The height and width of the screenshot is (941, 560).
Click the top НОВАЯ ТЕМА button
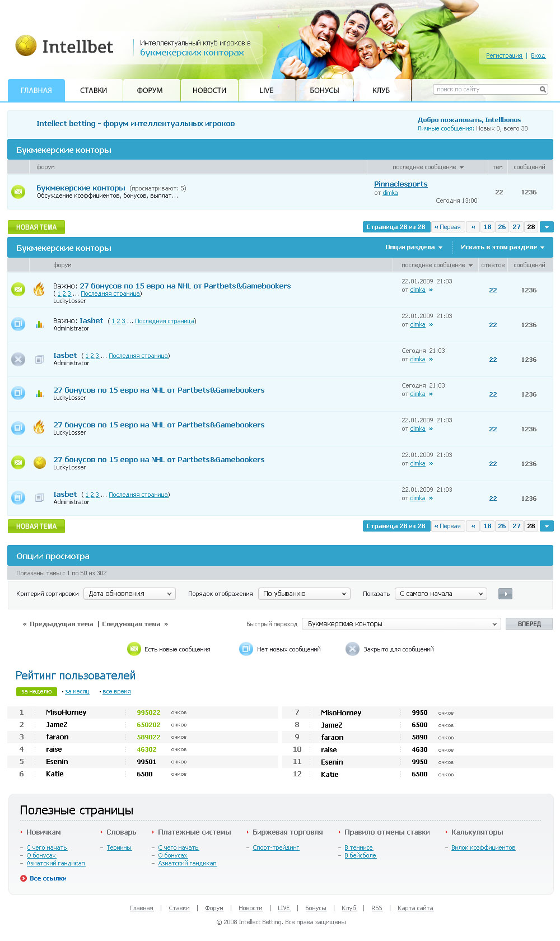[36, 227]
